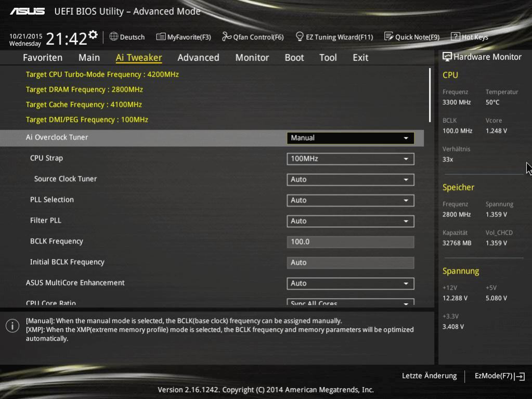Click the Quick Note pencil icon
Image resolution: width=532 pixels, height=399 pixels.
(x=389, y=36)
